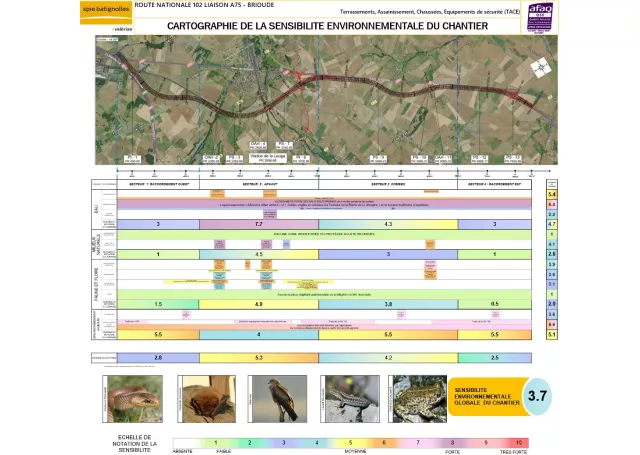
Task: Click the Spie Batignolles logo
Action: coord(106,10)
